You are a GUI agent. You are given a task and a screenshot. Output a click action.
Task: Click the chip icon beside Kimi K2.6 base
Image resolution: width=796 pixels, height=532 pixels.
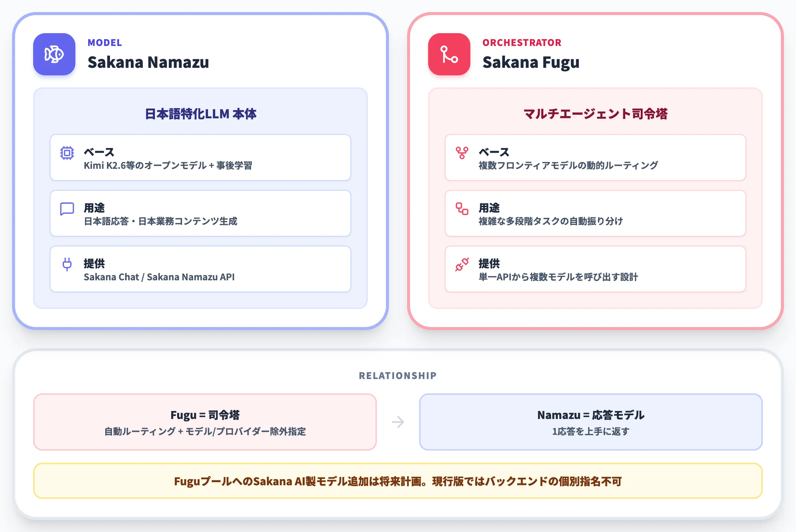[67, 153]
